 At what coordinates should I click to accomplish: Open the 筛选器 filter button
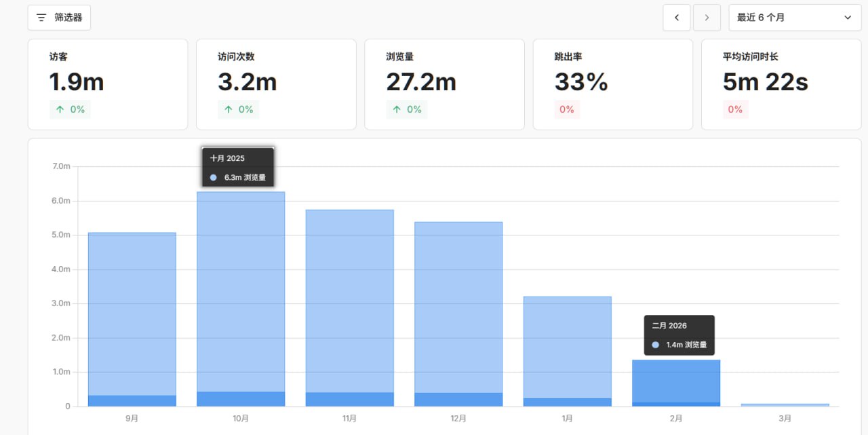[59, 18]
